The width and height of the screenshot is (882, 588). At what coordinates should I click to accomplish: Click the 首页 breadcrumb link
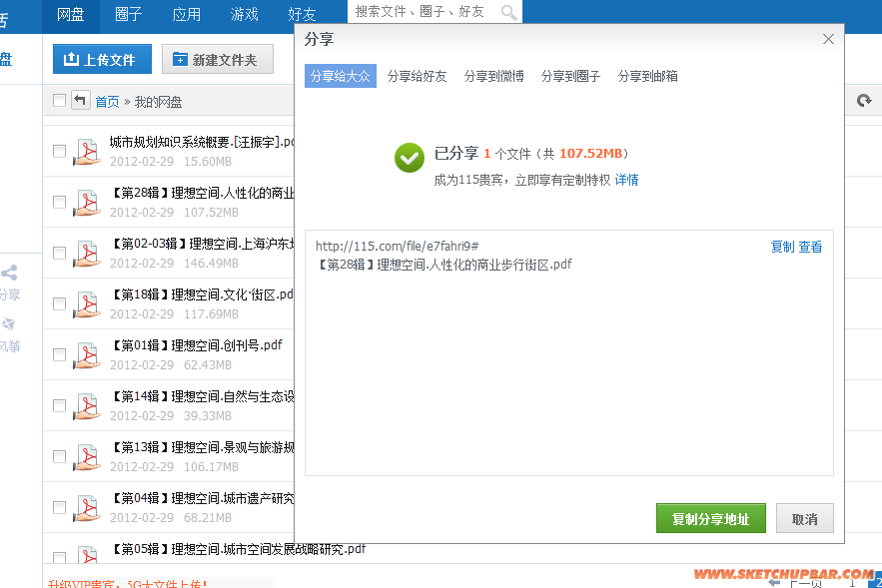pyautogui.click(x=107, y=102)
